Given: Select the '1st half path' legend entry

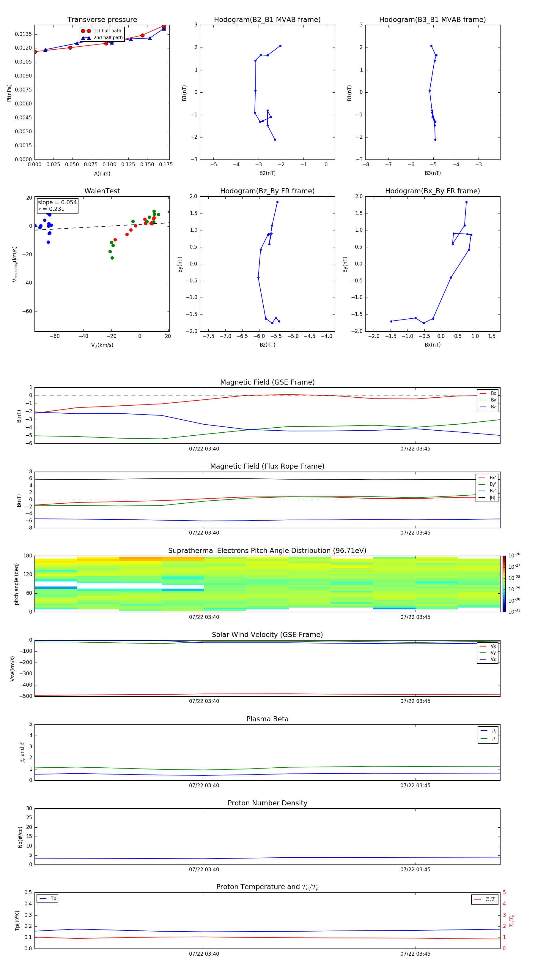Looking at the screenshot, I should tap(102, 31).
